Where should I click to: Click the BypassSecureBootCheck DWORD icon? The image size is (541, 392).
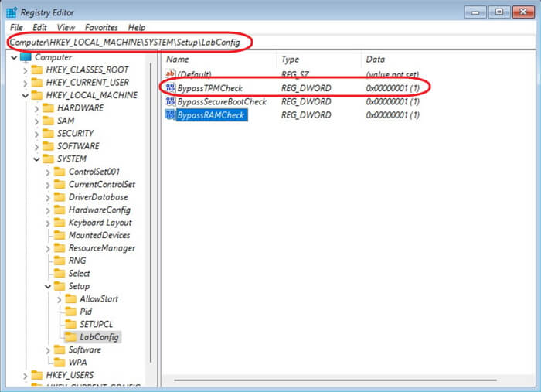(x=171, y=101)
